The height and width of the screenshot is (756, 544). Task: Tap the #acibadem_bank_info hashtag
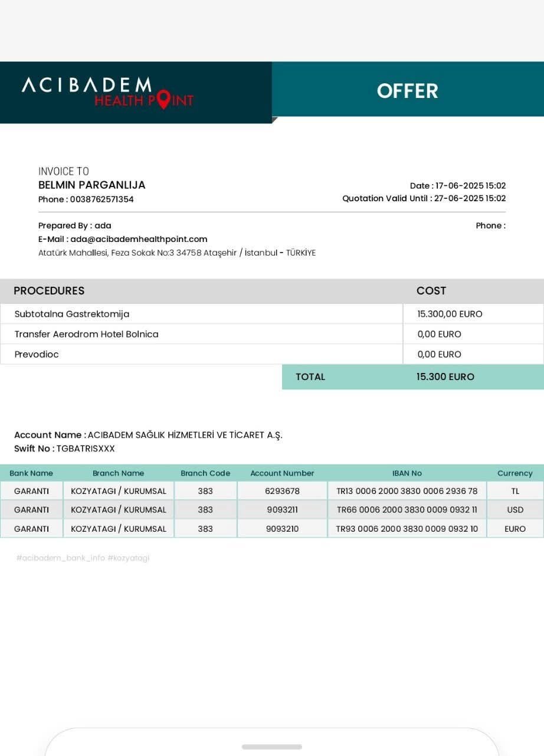60,558
